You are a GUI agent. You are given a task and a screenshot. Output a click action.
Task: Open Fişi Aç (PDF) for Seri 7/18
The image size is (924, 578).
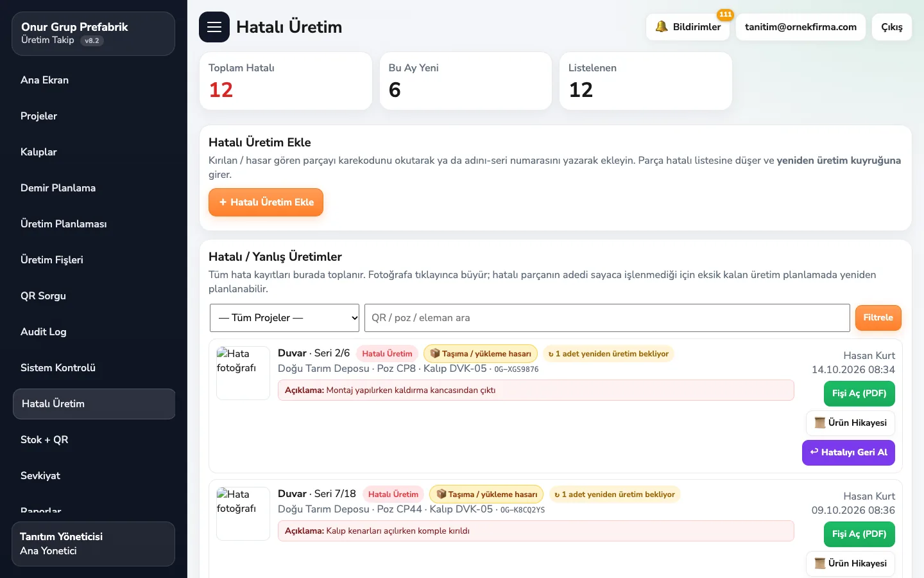click(x=859, y=534)
